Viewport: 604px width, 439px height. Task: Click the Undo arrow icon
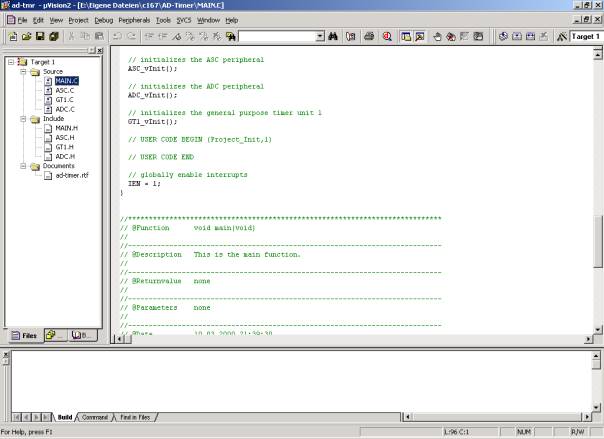(117, 37)
